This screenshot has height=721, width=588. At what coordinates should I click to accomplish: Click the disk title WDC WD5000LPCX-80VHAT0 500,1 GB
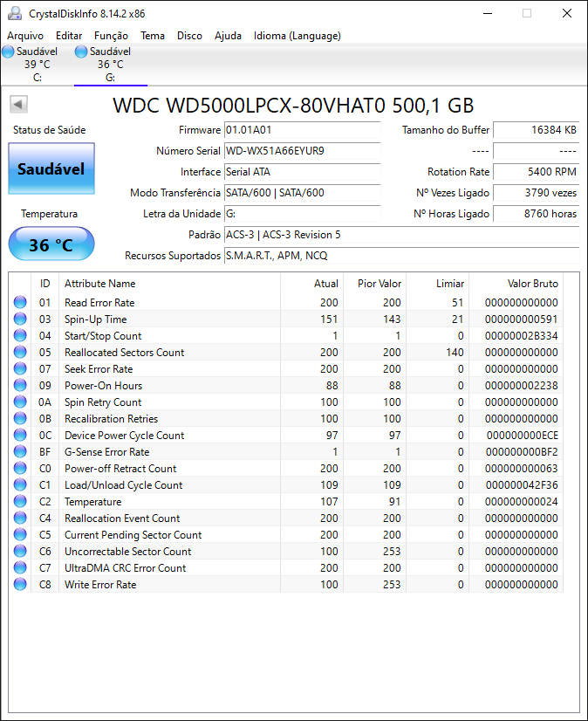point(293,106)
